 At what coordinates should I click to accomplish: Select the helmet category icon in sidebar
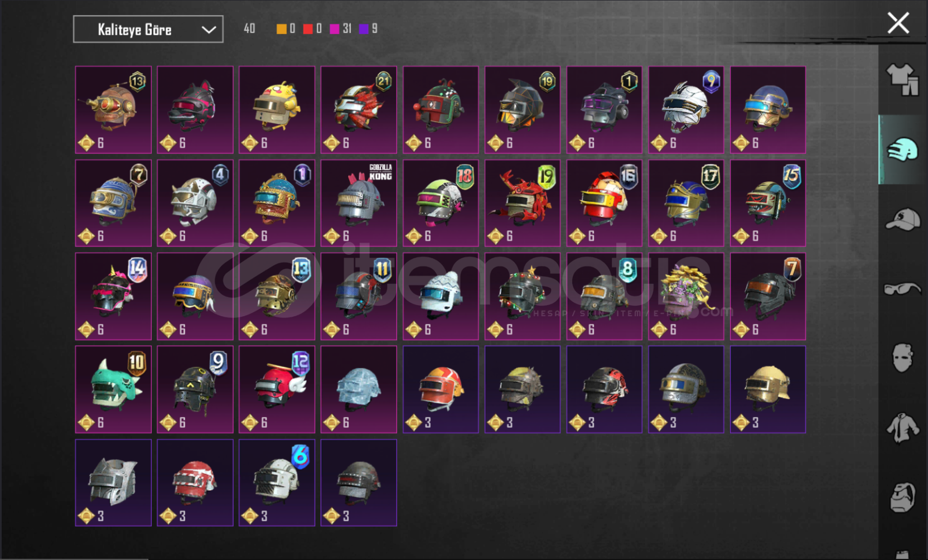[903, 149]
